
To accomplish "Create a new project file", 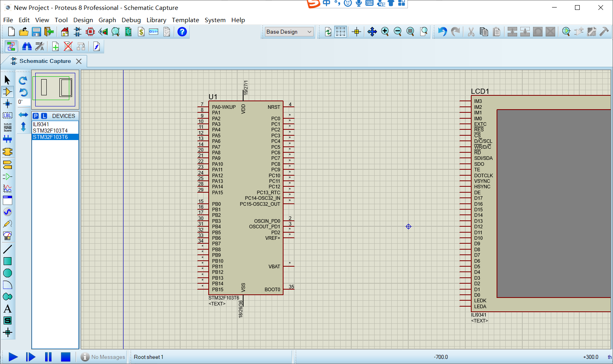I will 11,32.
